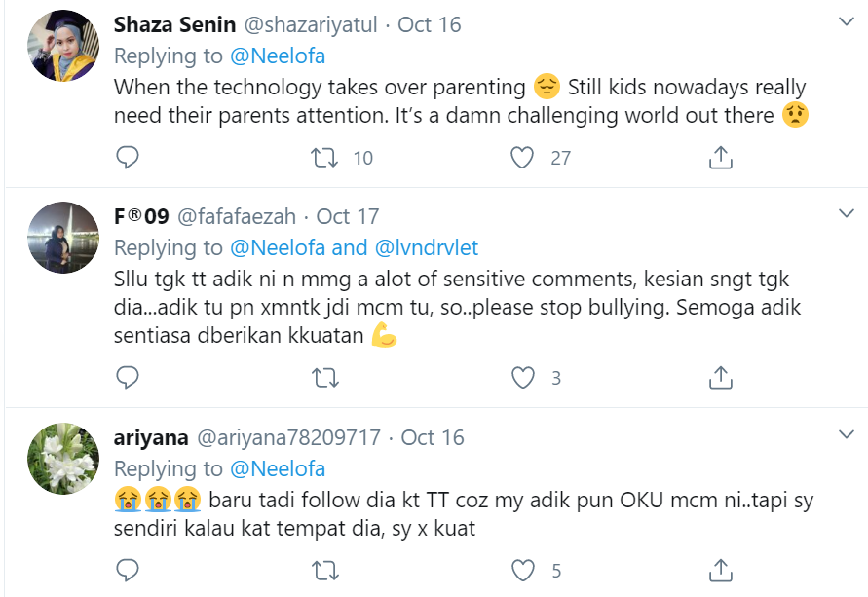The image size is (868, 597).
Task: Reply to Shaza Senin's tweet
Action: coord(128,157)
